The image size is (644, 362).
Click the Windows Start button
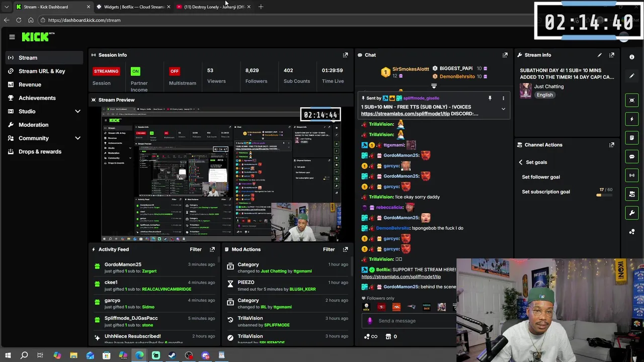click(8, 355)
